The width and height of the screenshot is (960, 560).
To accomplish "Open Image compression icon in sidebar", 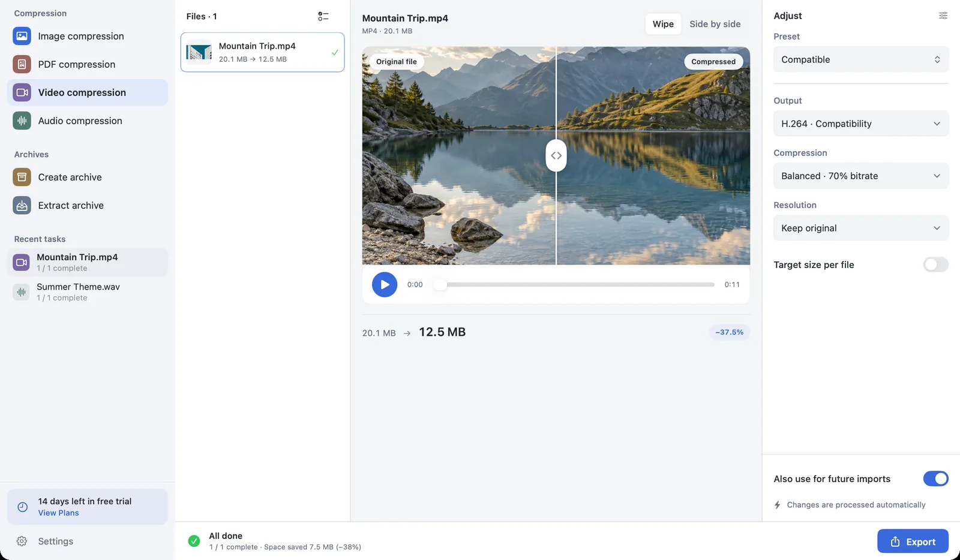I will click(x=22, y=36).
